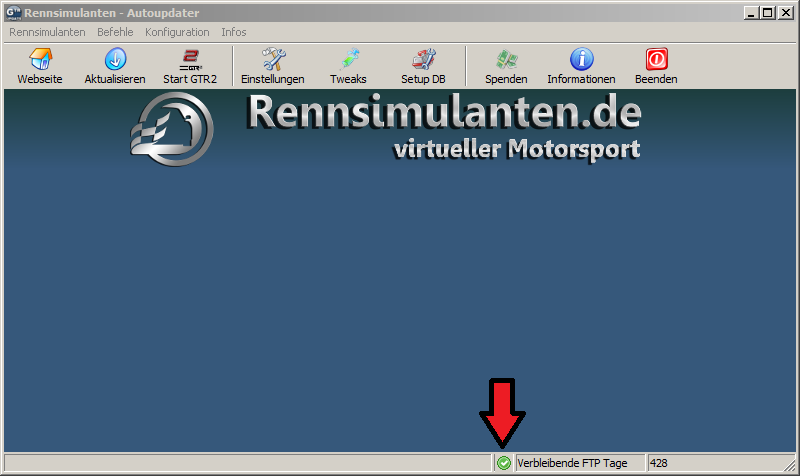This screenshot has width=800, height=476.
Task: Minimize the Autoupdater window
Action: pyautogui.click(x=749, y=13)
